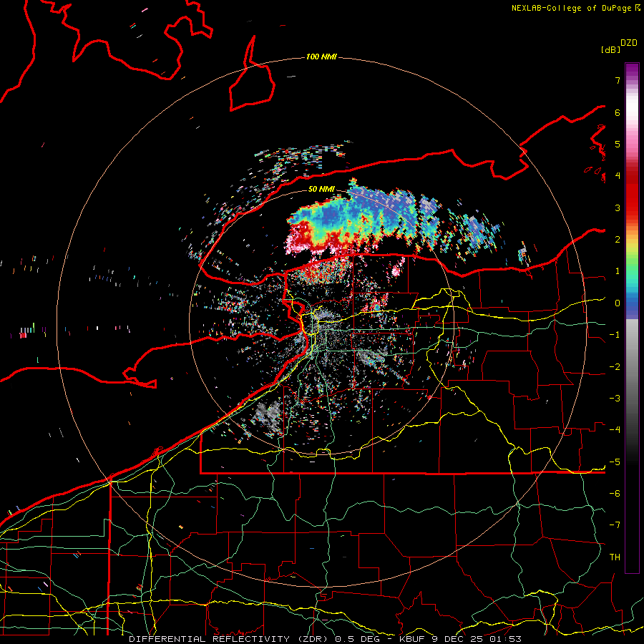Click the 50 NMI range ring label
Screen dimensions: 644x644
[321, 189]
